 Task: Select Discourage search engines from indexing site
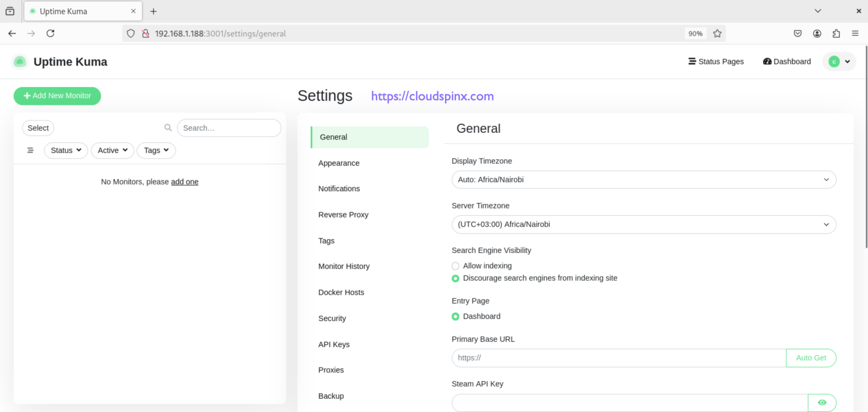[455, 278]
